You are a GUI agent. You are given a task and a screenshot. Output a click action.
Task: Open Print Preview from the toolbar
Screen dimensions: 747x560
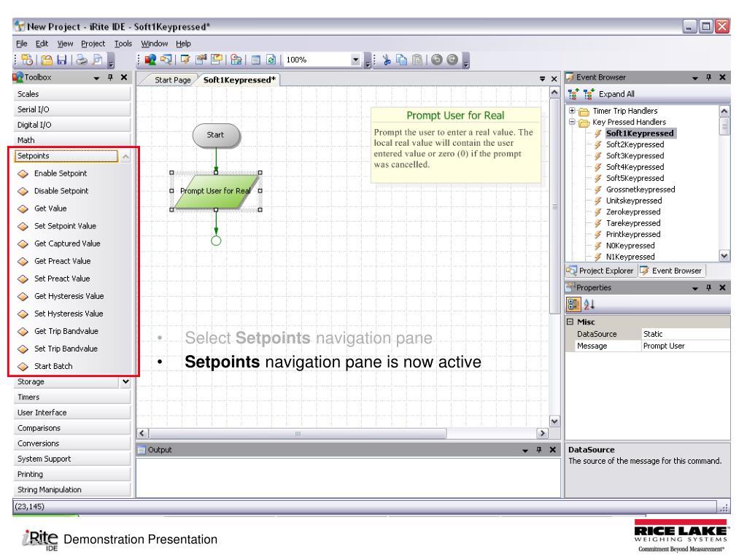(97, 60)
